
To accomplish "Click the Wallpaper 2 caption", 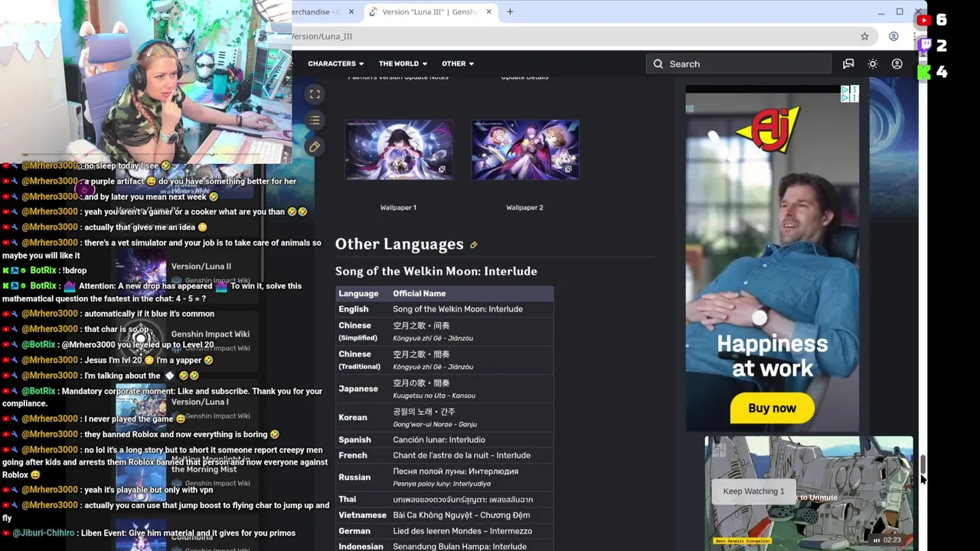I will [x=524, y=207].
